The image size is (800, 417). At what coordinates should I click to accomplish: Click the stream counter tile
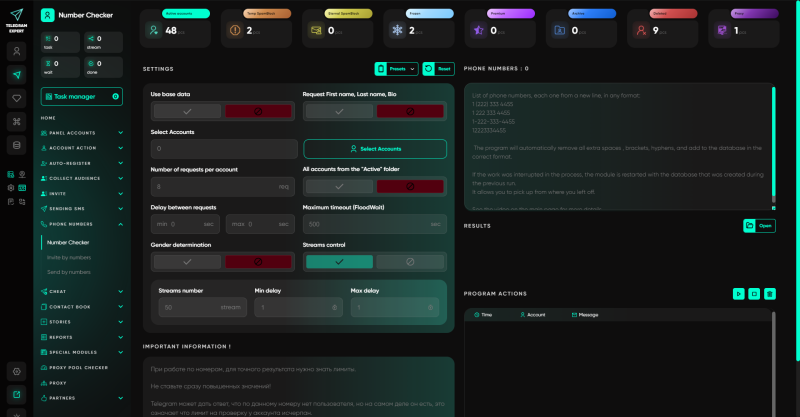click(104, 42)
